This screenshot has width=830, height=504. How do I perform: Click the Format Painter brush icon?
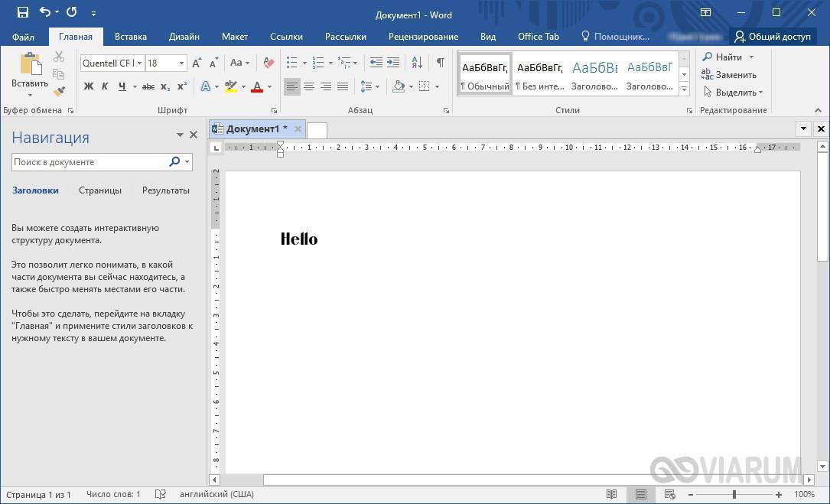point(59,92)
